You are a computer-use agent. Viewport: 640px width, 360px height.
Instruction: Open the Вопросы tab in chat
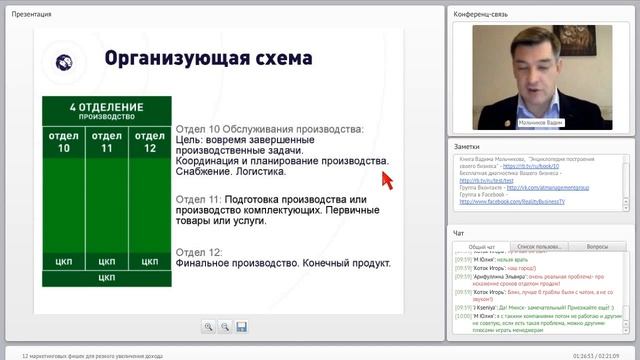tap(597, 247)
